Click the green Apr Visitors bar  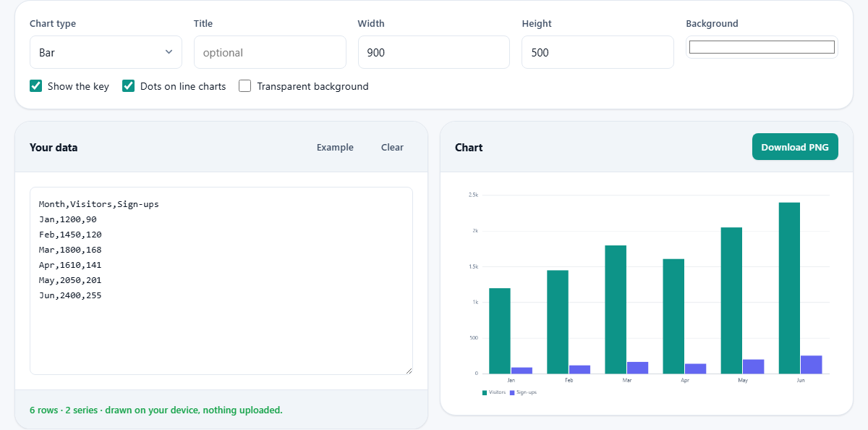pos(673,316)
